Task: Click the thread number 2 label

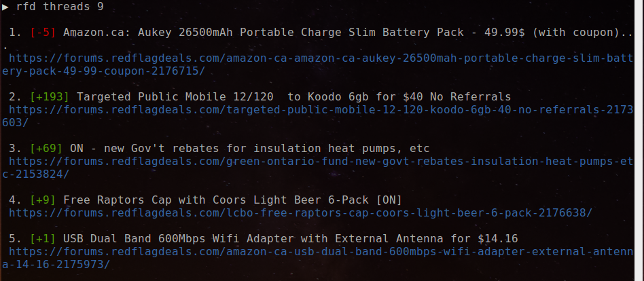Action: (x=15, y=97)
